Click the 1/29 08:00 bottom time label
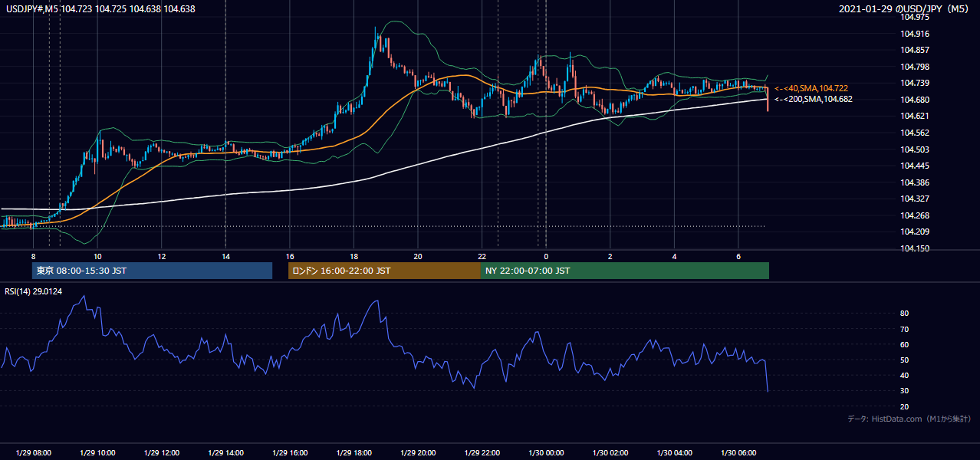The image size is (980, 460). [x=33, y=453]
